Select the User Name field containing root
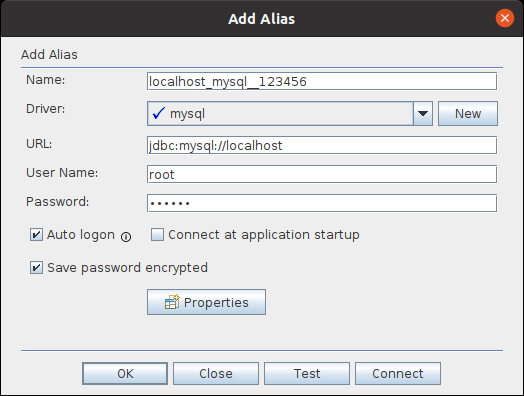The width and height of the screenshot is (524, 396). click(322, 174)
